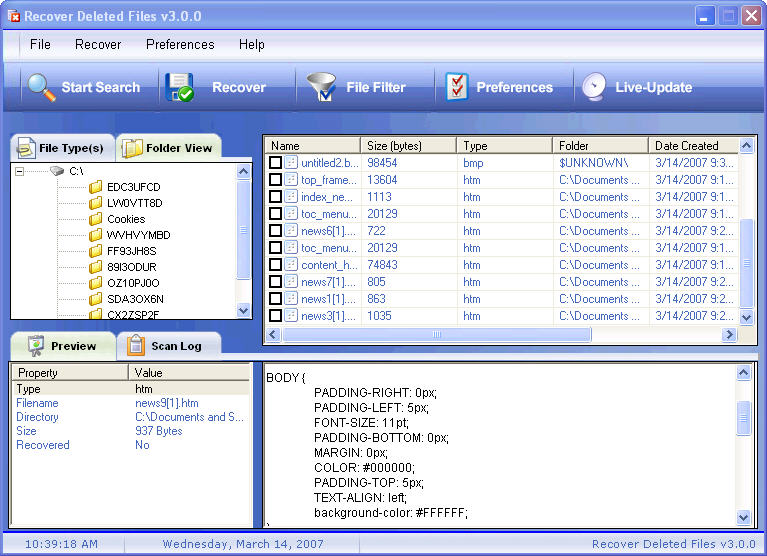The width and height of the screenshot is (767, 556).
Task: Enable checkbox for content_h... file
Action: [276, 265]
